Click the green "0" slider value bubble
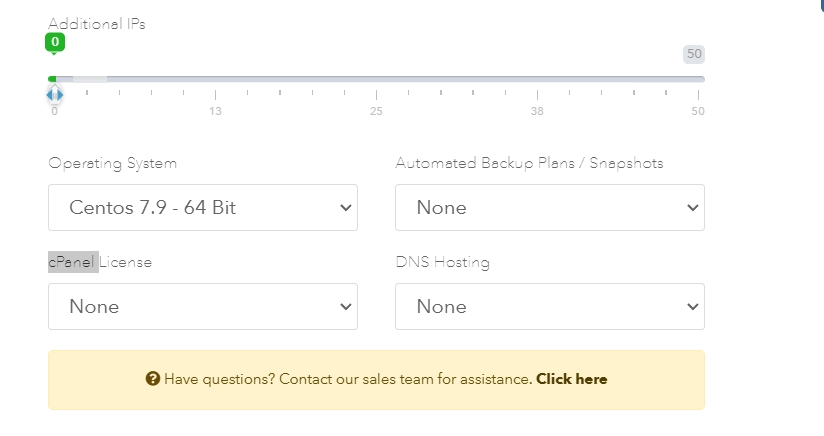 coord(55,42)
